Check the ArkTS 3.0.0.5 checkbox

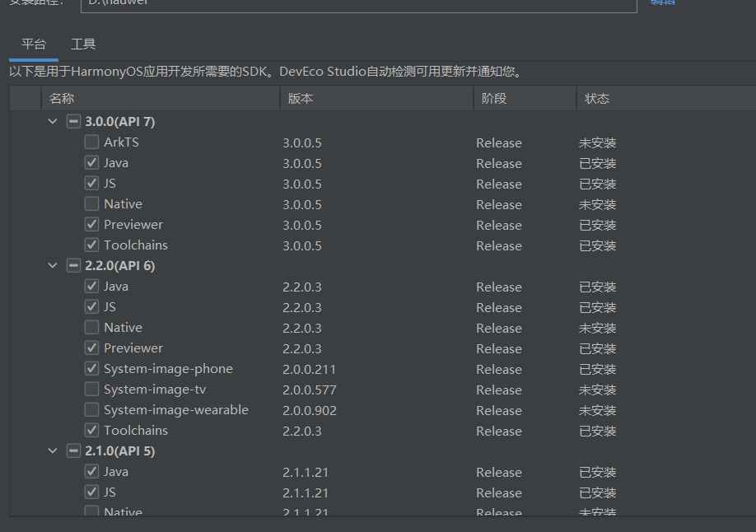click(91, 142)
